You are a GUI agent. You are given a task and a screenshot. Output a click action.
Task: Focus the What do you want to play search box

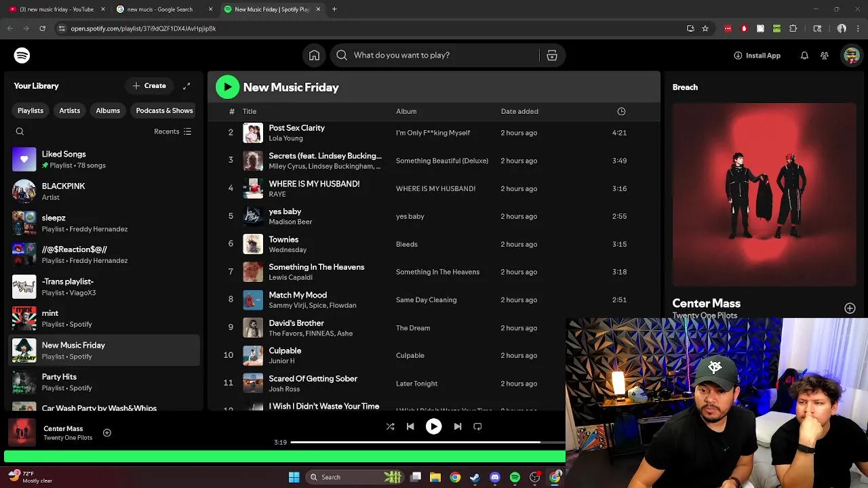click(x=441, y=56)
